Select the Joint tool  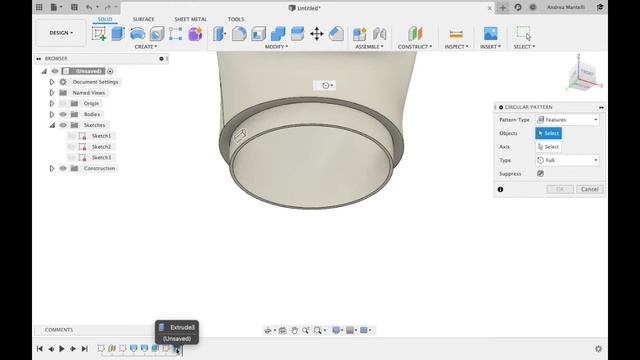tap(380, 33)
